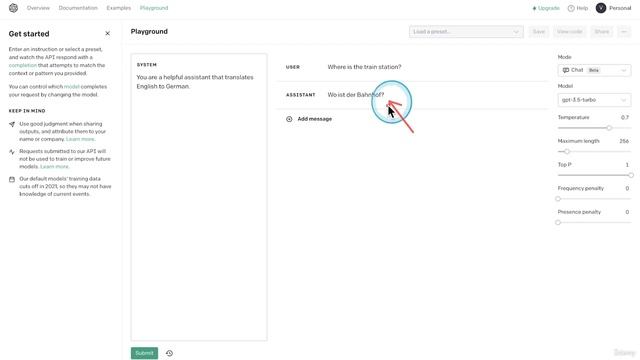Click the Maximum length value 256
Image resolution: width=640 pixels, height=360 pixels.
624,141
